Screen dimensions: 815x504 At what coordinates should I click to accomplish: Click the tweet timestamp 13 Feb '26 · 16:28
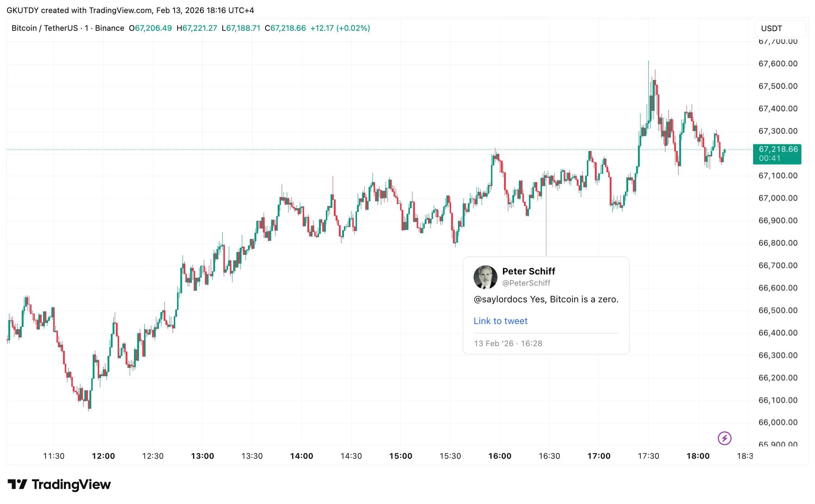click(508, 344)
